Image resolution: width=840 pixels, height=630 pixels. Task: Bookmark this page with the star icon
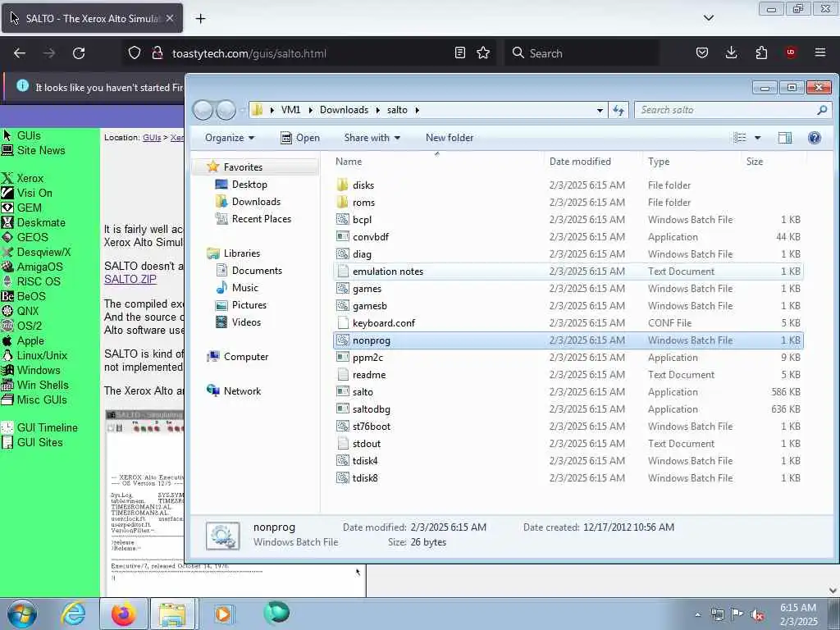[483, 52]
